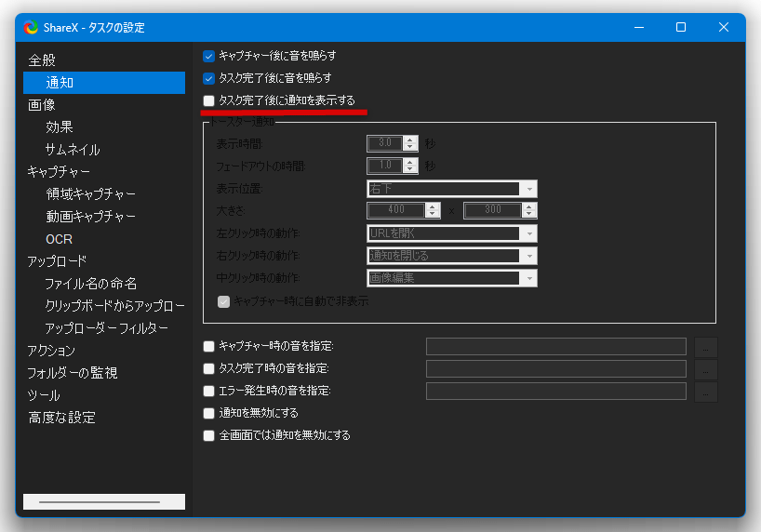Click the white bar below sidebar tree

tap(104, 502)
